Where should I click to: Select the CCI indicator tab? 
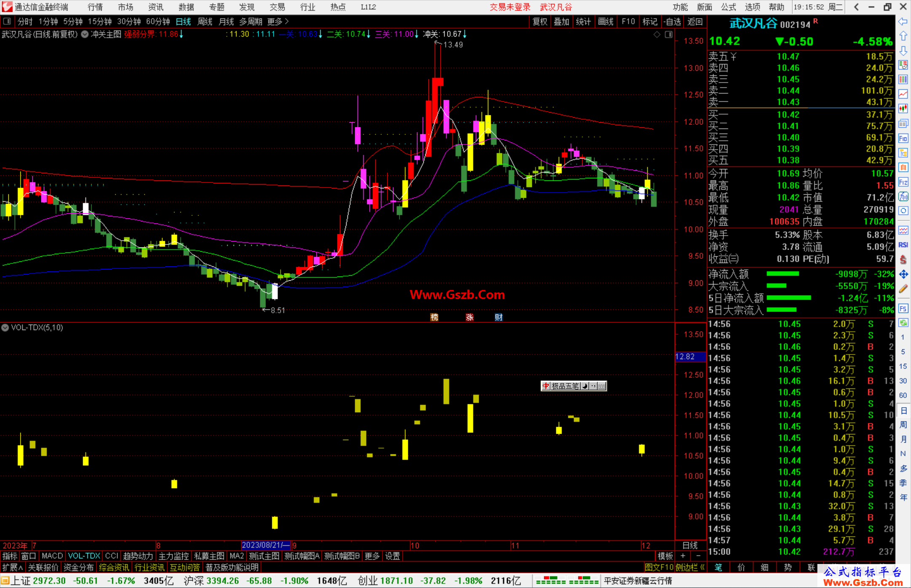(x=111, y=556)
